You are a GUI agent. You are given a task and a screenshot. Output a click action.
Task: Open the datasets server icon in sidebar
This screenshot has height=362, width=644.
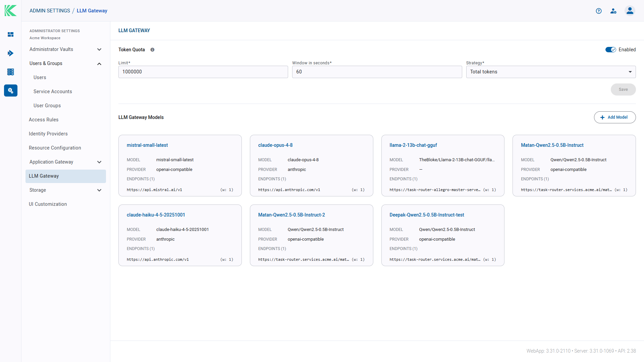tap(11, 72)
